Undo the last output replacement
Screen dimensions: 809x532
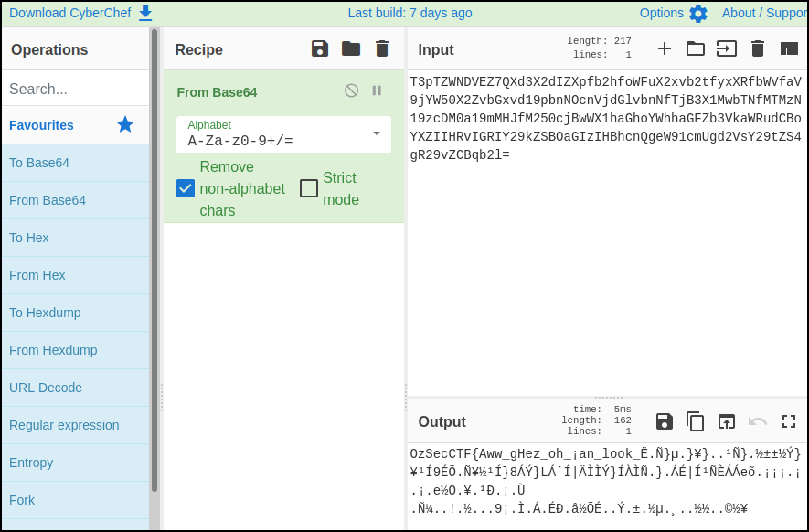click(x=758, y=421)
